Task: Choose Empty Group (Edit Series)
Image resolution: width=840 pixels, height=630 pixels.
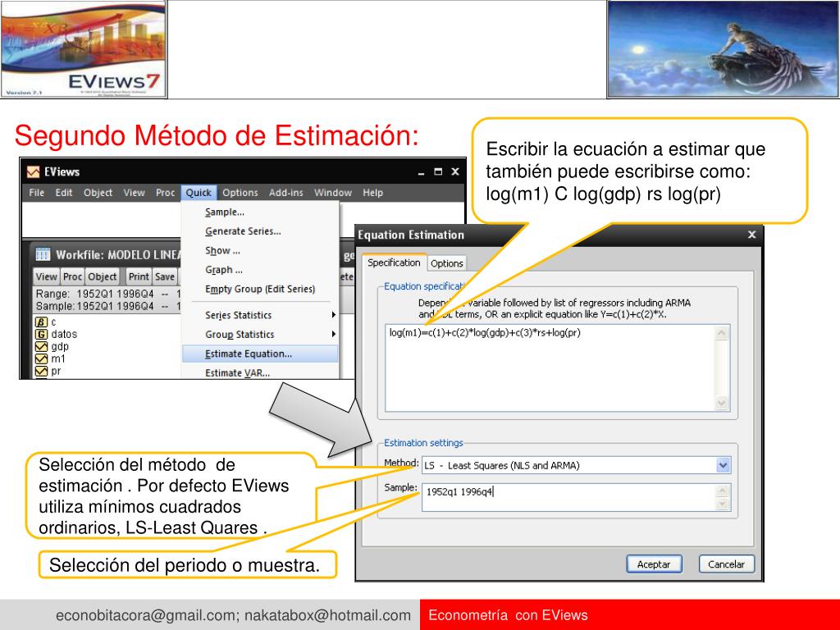Action: click(260, 290)
